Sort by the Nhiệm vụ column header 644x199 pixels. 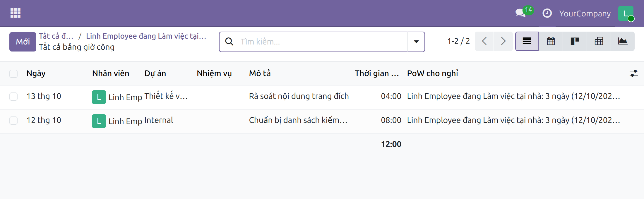pyautogui.click(x=214, y=73)
